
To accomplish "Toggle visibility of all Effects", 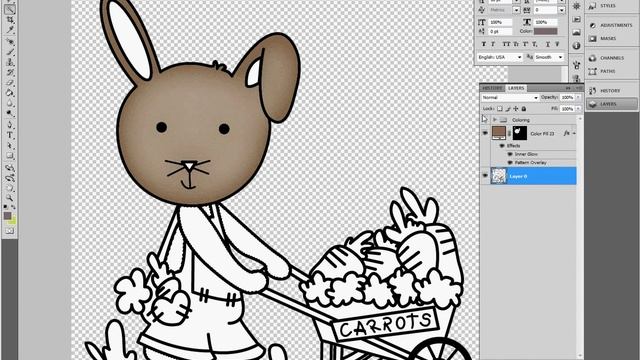I will [502, 146].
